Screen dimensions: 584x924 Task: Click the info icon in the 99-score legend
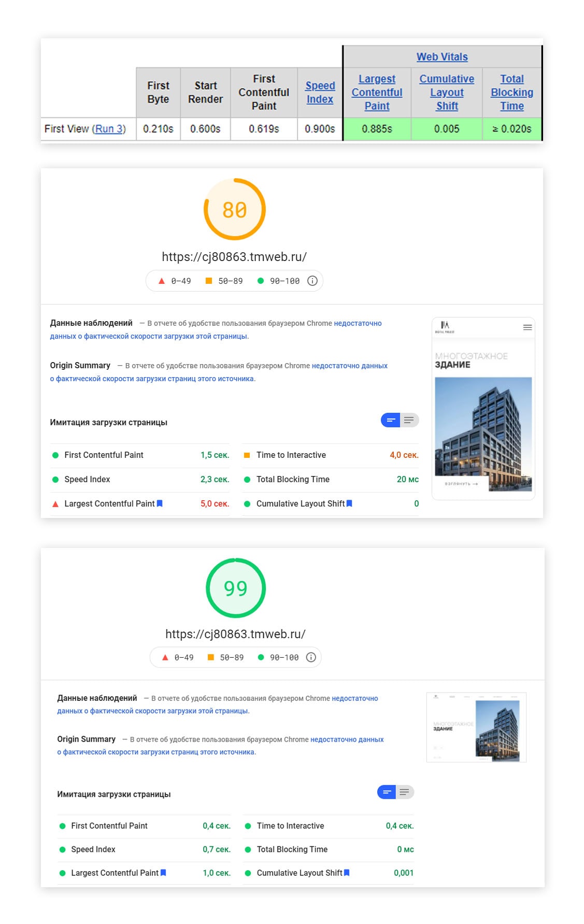tap(311, 657)
